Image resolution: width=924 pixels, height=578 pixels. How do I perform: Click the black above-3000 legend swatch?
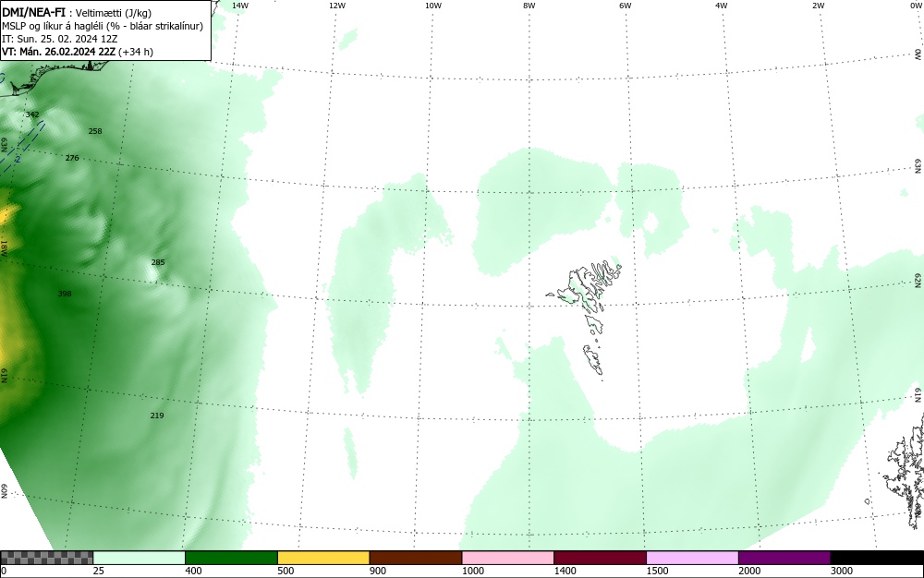877,558
